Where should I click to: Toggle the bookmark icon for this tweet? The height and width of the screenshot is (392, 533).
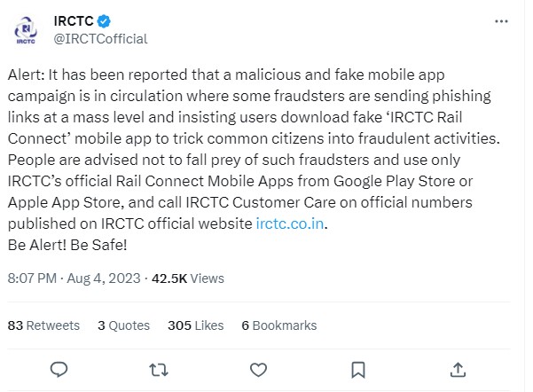(x=357, y=368)
